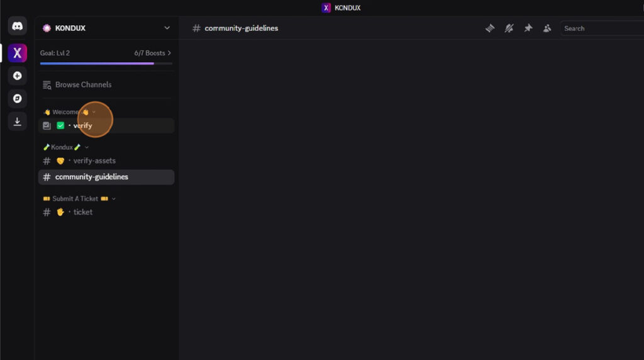Image resolution: width=644 pixels, height=360 pixels.
Task: Click the KONDUX server badge icon in header
Action: (x=47, y=28)
